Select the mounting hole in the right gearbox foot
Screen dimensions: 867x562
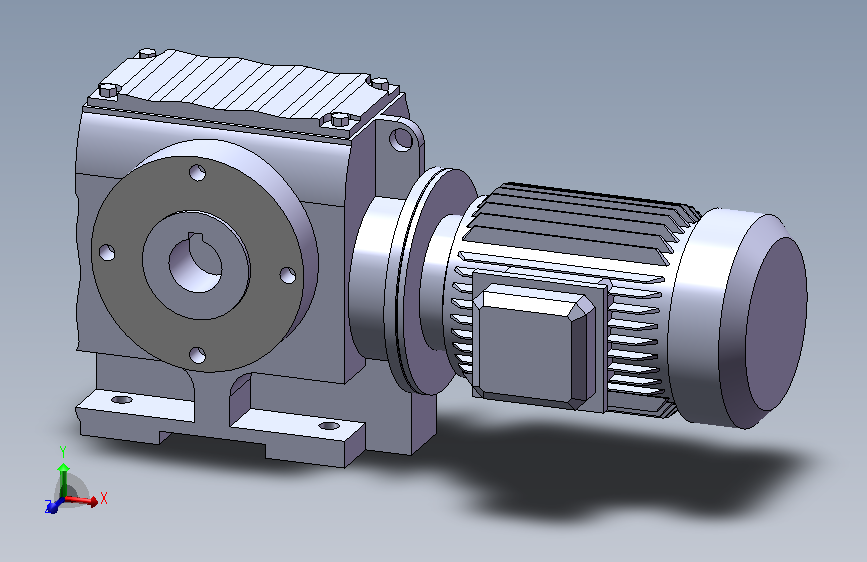329,426
